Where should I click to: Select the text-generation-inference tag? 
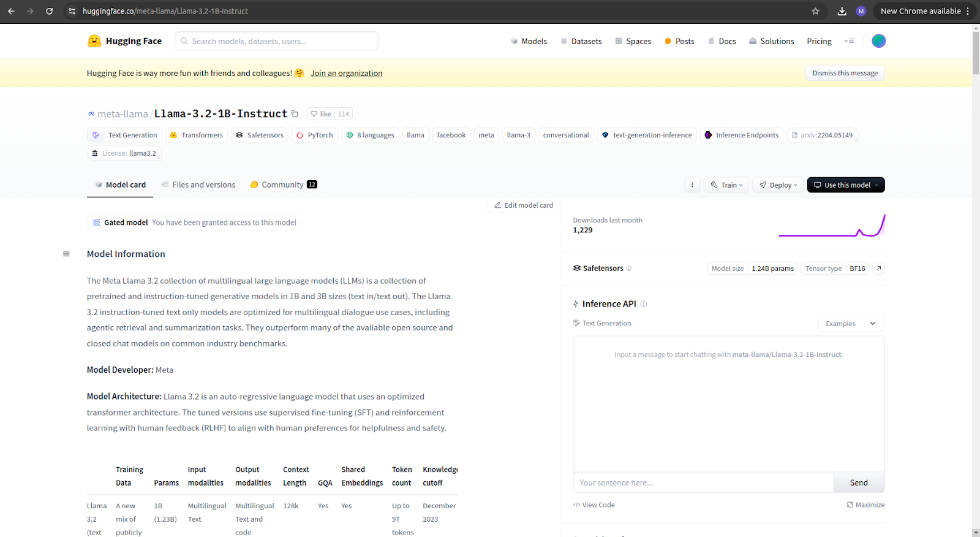(647, 135)
